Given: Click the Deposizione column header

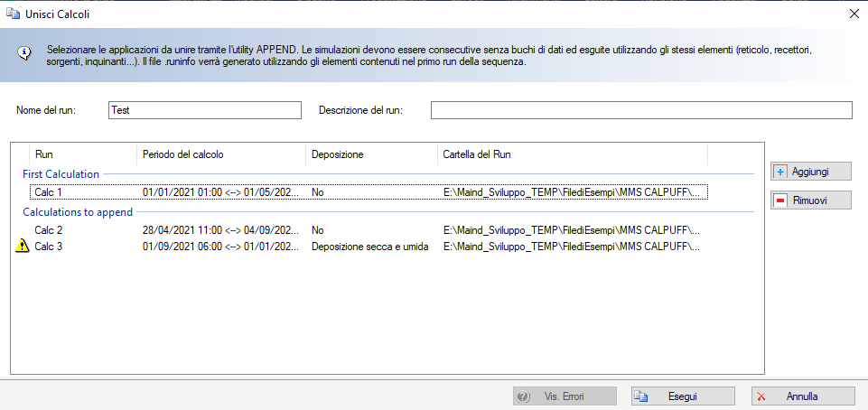Looking at the screenshot, I should (x=371, y=154).
